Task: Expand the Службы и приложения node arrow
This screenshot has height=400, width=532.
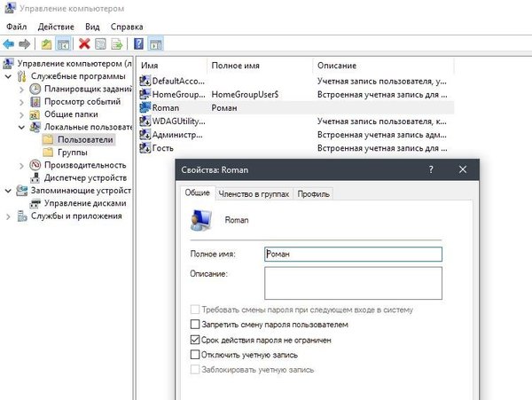Action: point(8,216)
